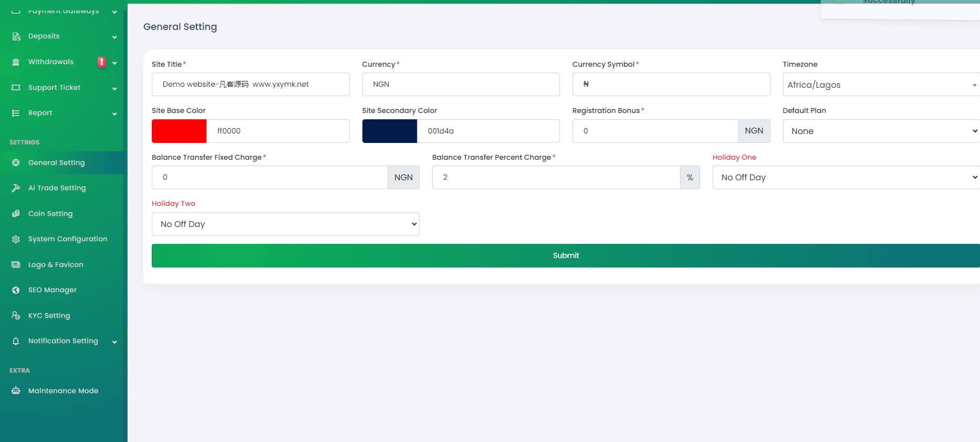Screen dimensions: 980x442
Task: Click the Deposits sidebar icon
Action: point(16,36)
